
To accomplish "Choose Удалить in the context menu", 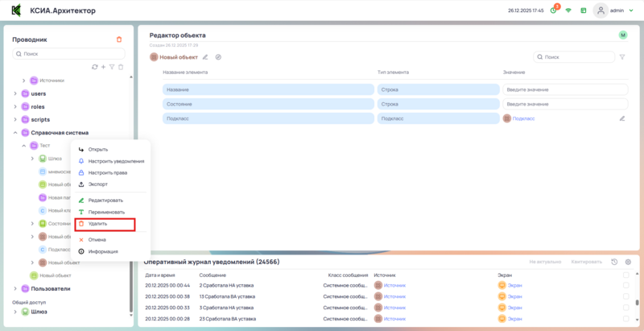I will pyautogui.click(x=97, y=223).
